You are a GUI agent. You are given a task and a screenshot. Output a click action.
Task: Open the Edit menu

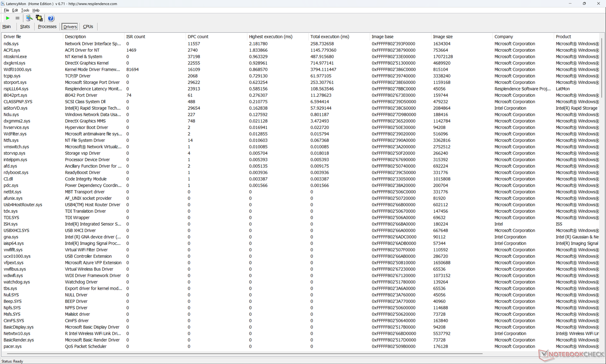(15, 10)
